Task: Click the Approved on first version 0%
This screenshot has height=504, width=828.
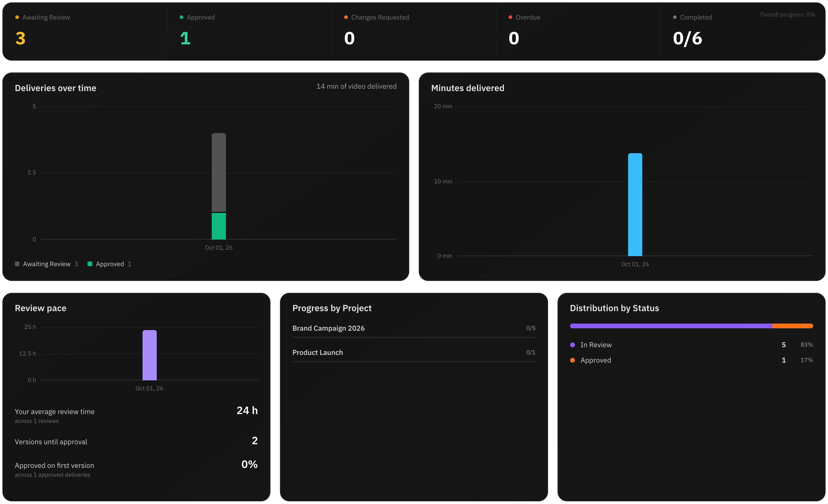Action: [x=249, y=464]
